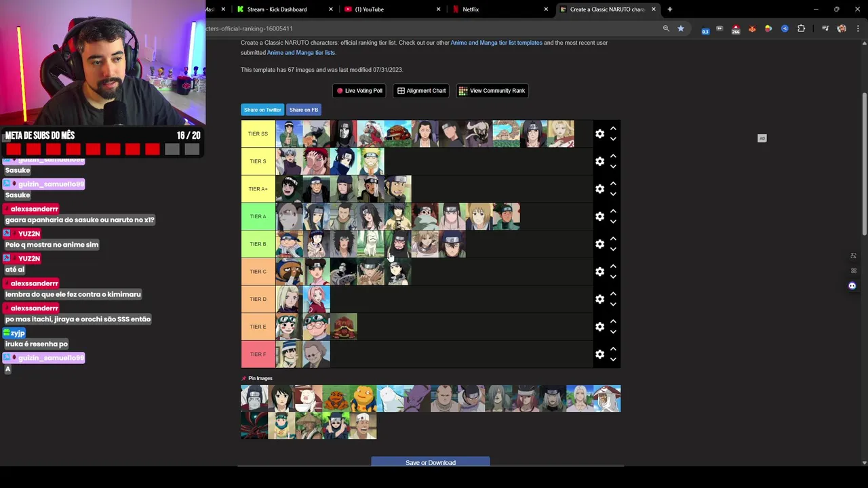Move TIER SS row up with arrow
Viewport: 868px width, 488px height.
(613, 128)
